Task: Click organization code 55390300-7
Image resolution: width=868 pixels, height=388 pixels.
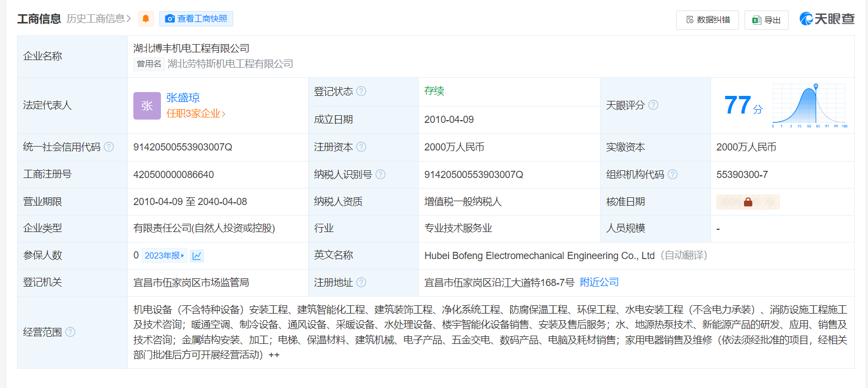Action: pyautogui.click(x=742, y=175)
